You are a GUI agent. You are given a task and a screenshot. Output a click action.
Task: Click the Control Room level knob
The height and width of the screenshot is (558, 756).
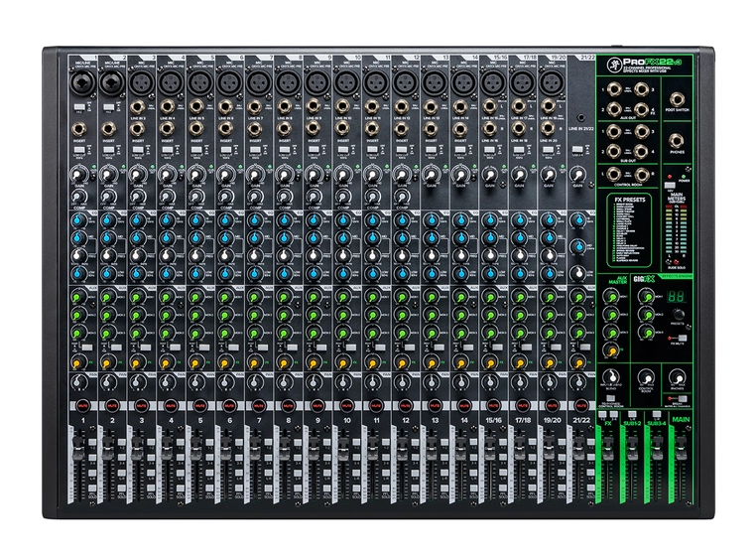(645, 378)
